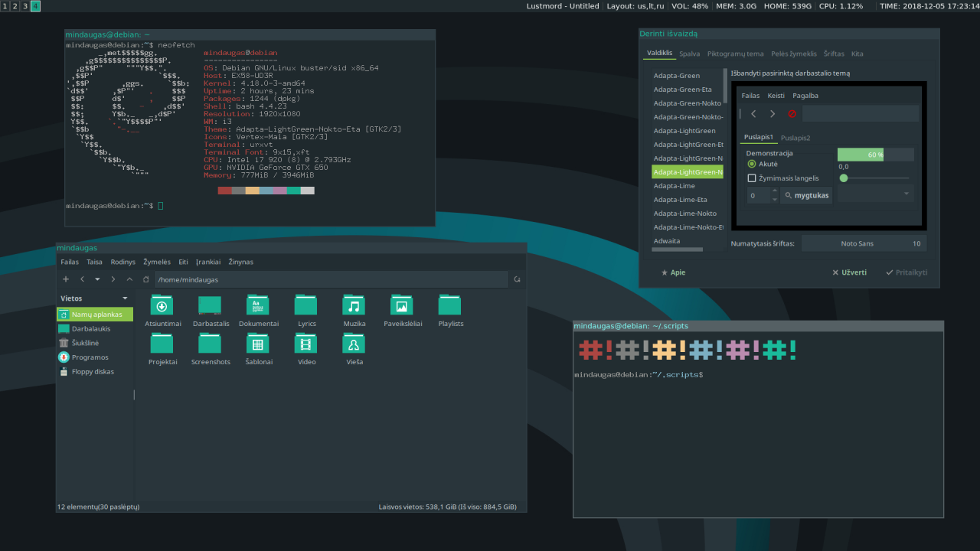Go up to parent folder arrow
This screenshot has height=551, width=980.
coord(129,279)
